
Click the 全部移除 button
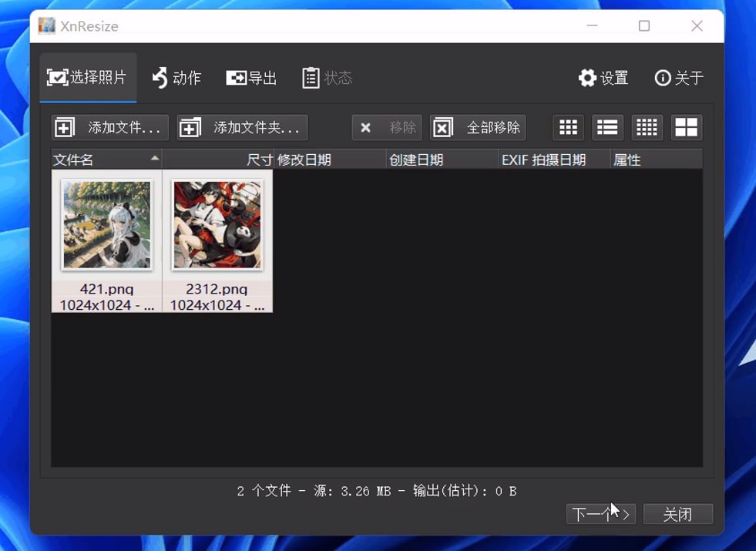click(477, 128)
